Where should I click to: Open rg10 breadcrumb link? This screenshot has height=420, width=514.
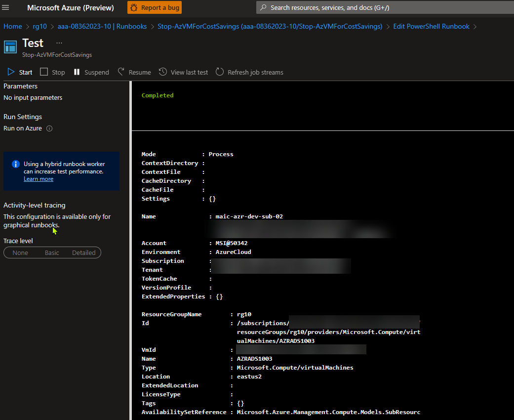click(x=40, y=26)
